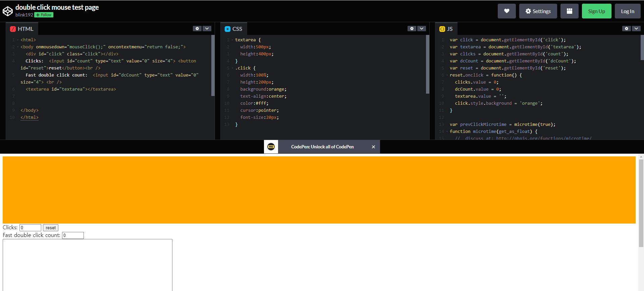The image size is (644, 291).
Task: Focus the Clicks count input field
Action: [30, 228]
